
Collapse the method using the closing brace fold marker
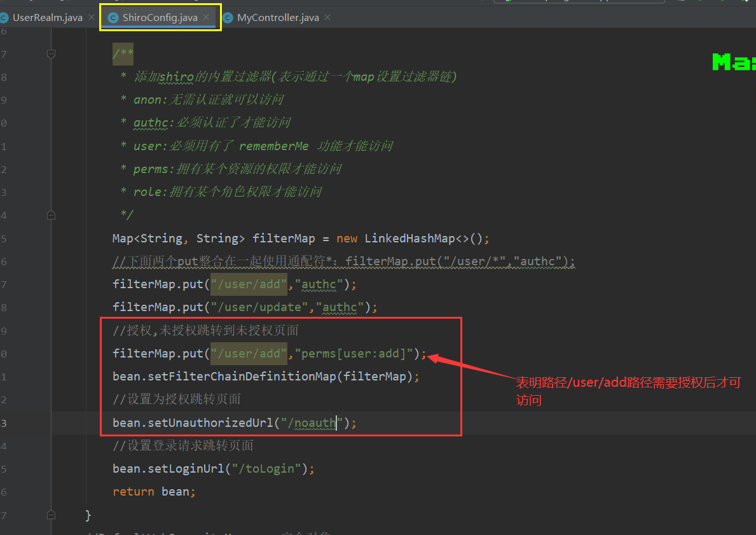tap(51, 515)
